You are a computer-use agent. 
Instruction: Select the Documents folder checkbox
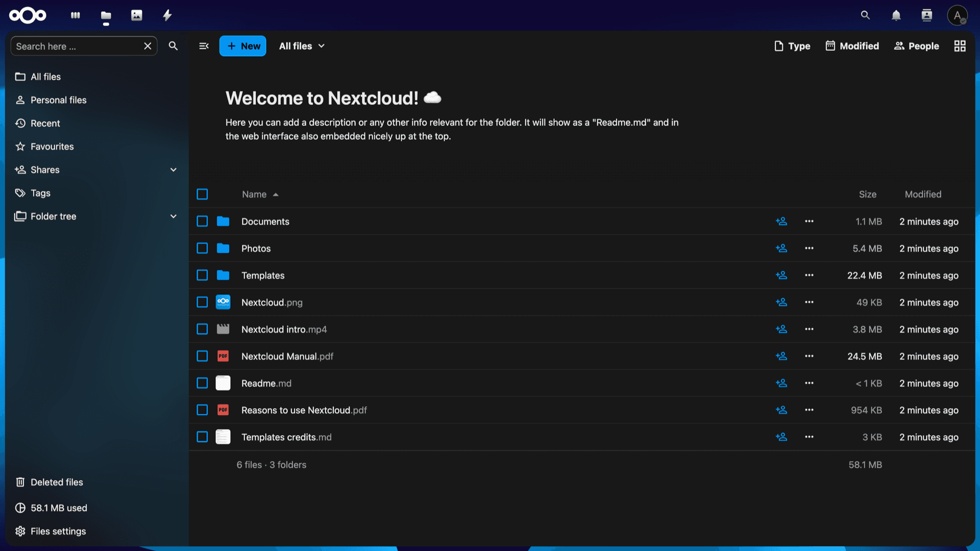pyautogui.click(x=202, y=221)
